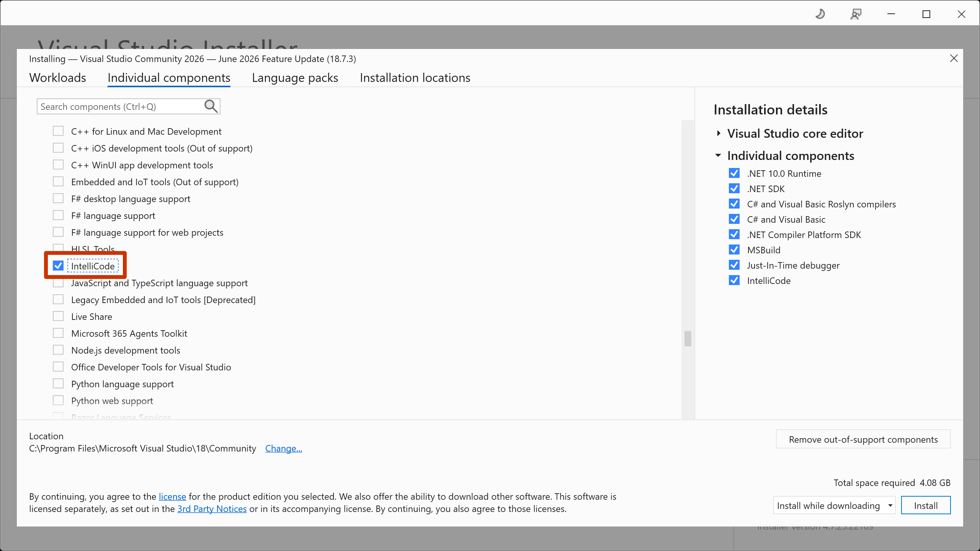Open the 3rd Party Notices link
The image size is (980, 551).
(212, 509)
